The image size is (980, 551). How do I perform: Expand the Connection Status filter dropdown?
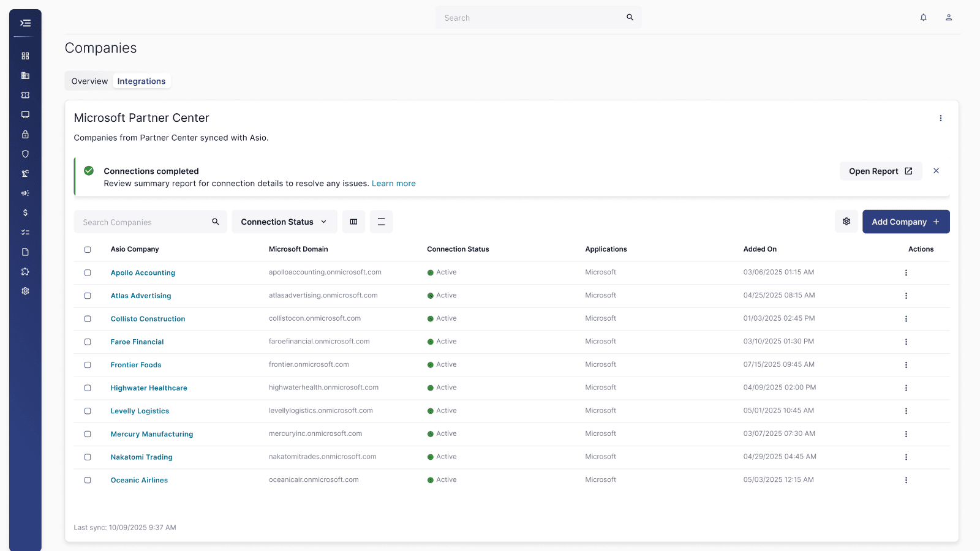pyautogui.click(x=284, y=222)
